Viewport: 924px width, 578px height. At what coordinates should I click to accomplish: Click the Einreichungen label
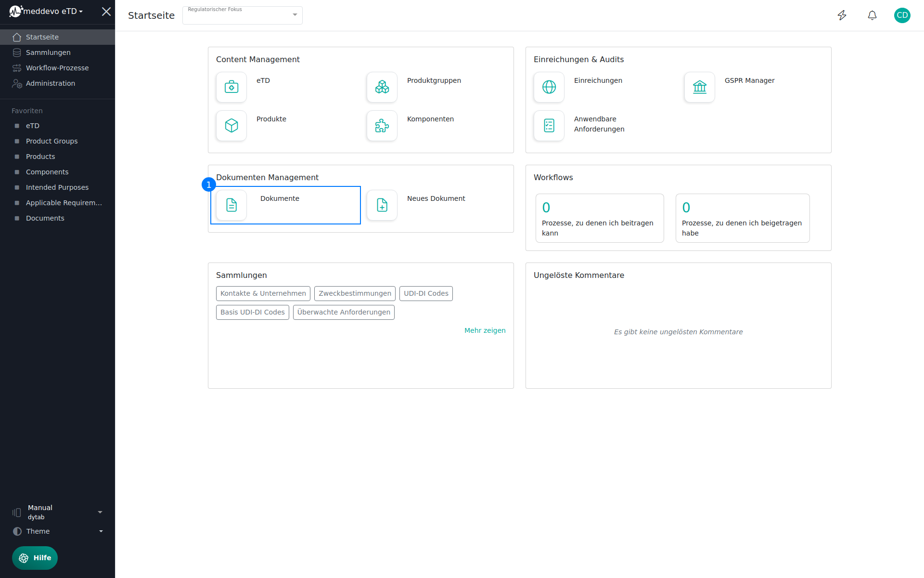598,80
